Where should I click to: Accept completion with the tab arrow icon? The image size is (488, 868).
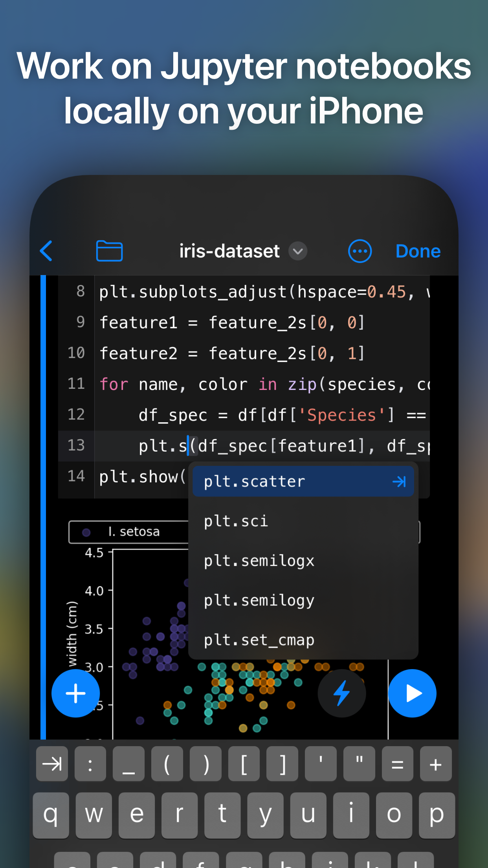pyautogui.click(x=399, y=482)
